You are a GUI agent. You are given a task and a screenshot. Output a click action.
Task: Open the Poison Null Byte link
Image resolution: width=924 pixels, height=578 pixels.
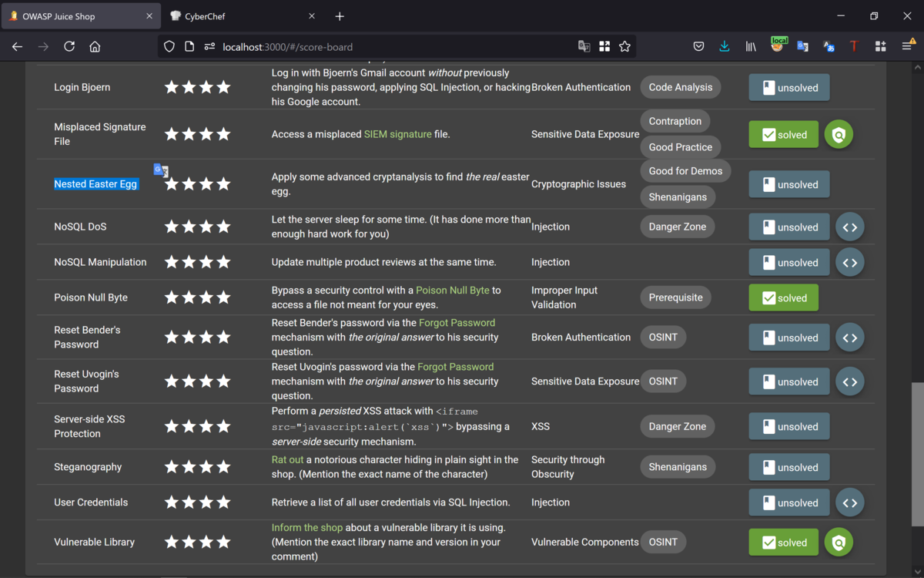453,291
